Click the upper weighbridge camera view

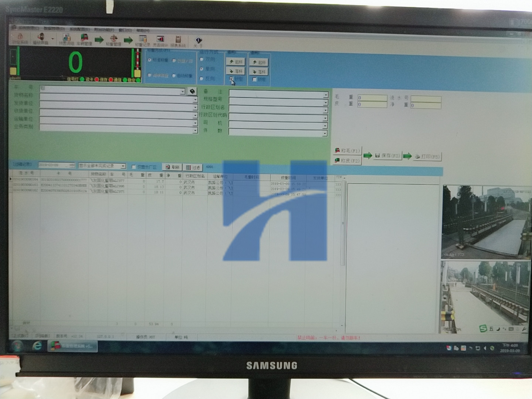tap(487, 222)
